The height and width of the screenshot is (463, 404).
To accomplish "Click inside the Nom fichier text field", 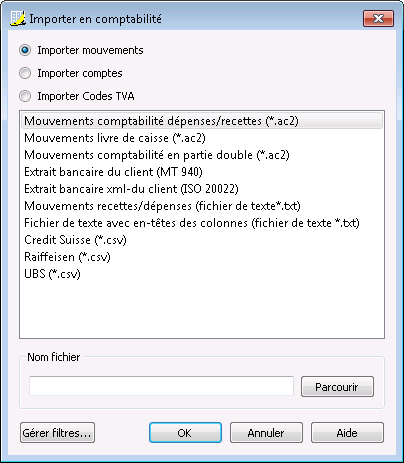I will [161, 386].
